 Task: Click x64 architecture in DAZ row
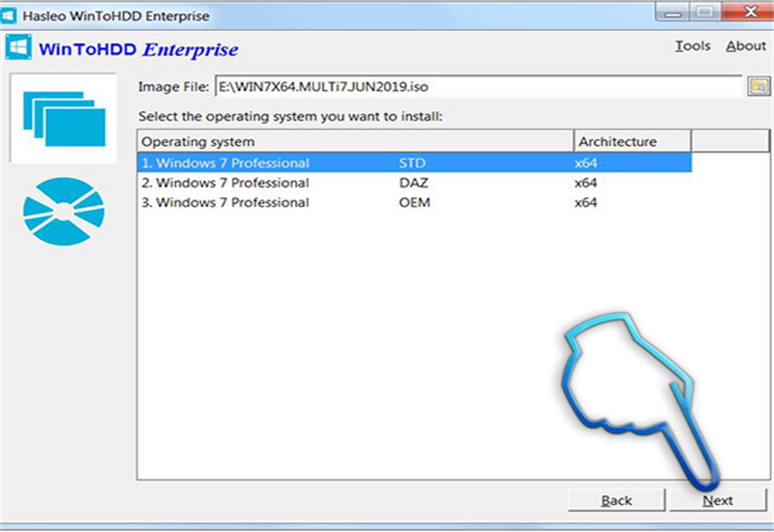pyautogui.click(x=585, y=183)
